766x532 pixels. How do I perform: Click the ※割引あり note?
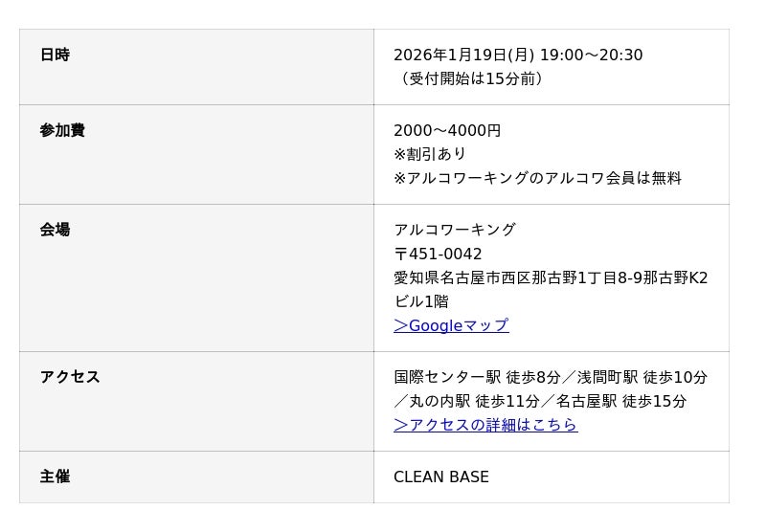click(x=430, y=154)
